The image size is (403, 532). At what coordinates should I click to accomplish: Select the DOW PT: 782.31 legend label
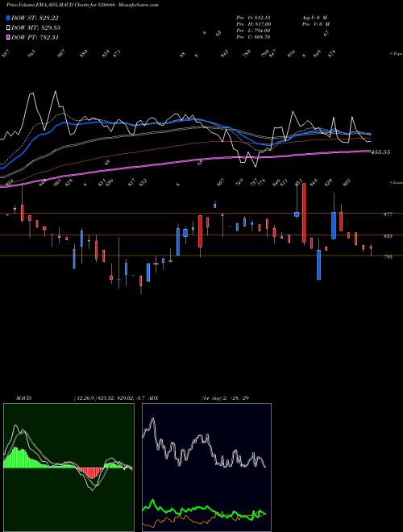point(35,37)
